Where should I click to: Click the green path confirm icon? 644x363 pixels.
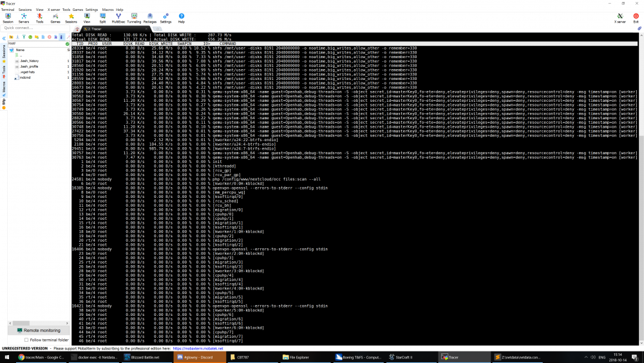pos(68,44)
